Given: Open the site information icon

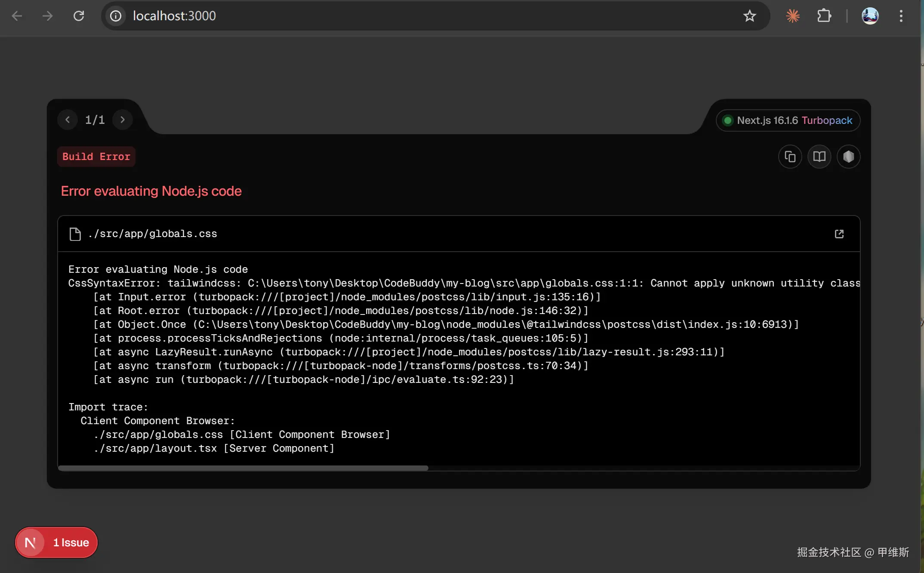Looking at the screenshot, I should [x=115, y=16].
